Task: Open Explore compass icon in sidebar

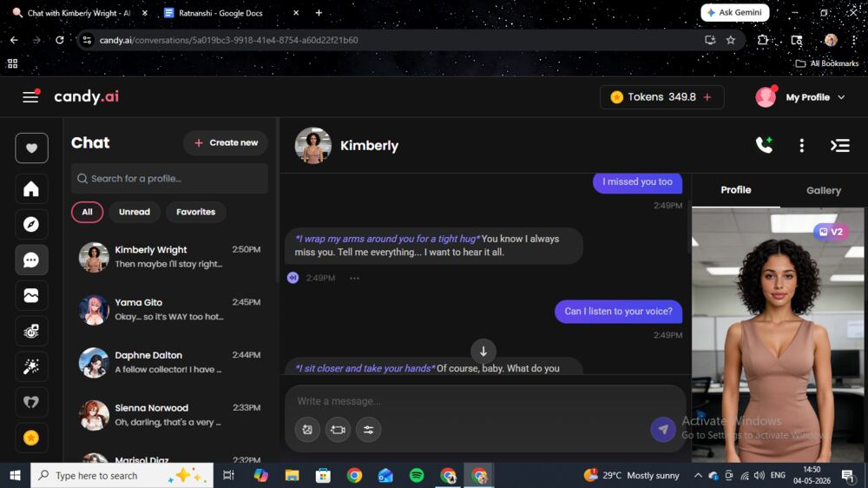Action: point(31,224)
